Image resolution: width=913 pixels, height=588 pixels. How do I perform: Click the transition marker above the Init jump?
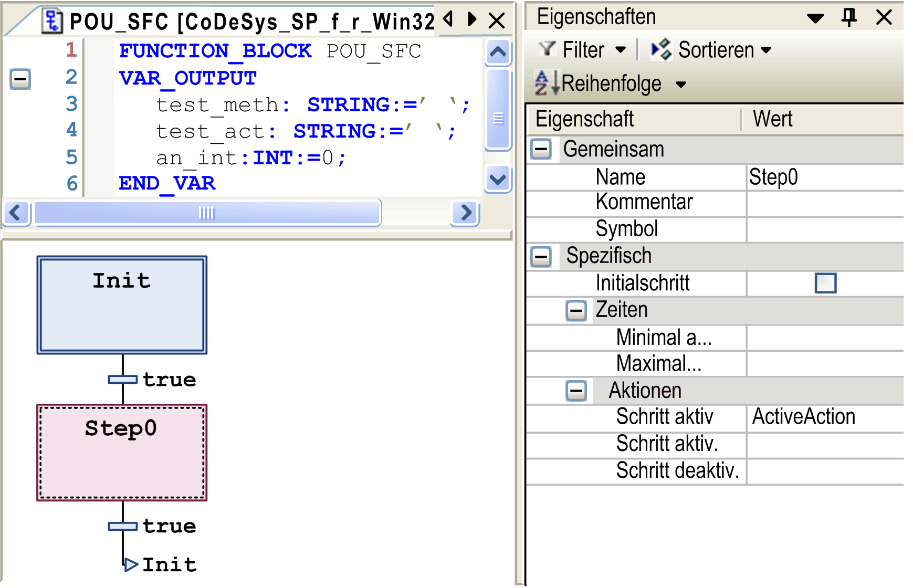click(x=123, y=526)
